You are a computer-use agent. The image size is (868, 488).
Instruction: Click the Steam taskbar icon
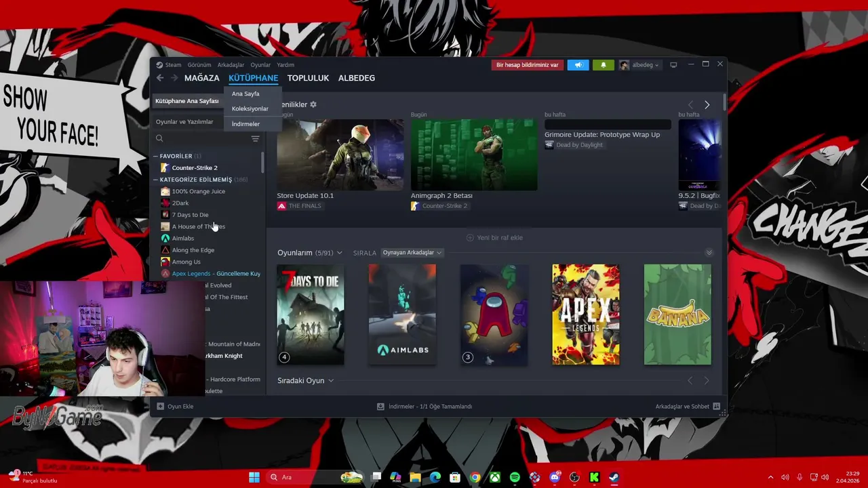[614, 477]
